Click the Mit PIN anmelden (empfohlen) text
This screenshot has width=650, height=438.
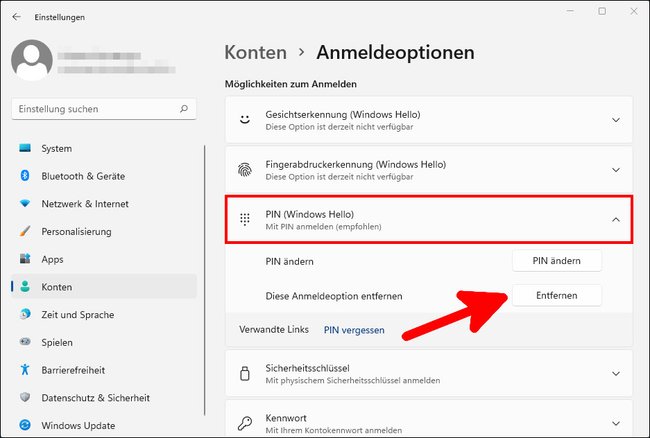click(323, 227)
